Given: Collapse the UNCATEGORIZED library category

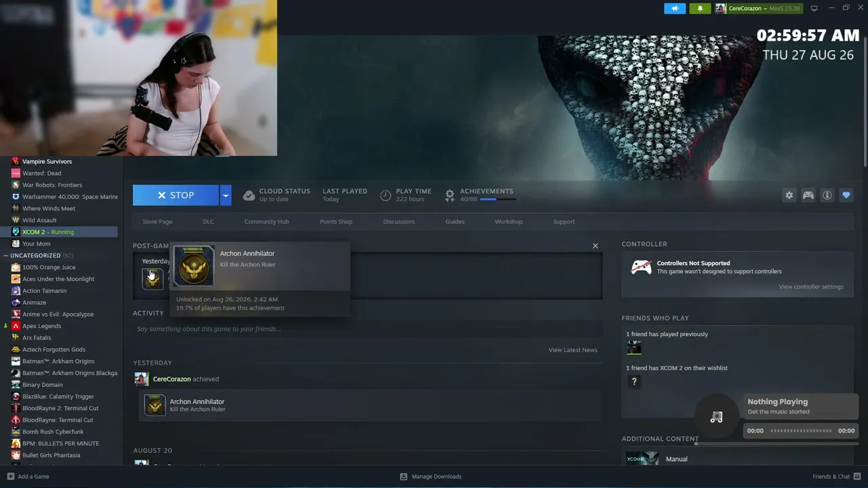Looking at the screenshot, I should coord(5,256).
